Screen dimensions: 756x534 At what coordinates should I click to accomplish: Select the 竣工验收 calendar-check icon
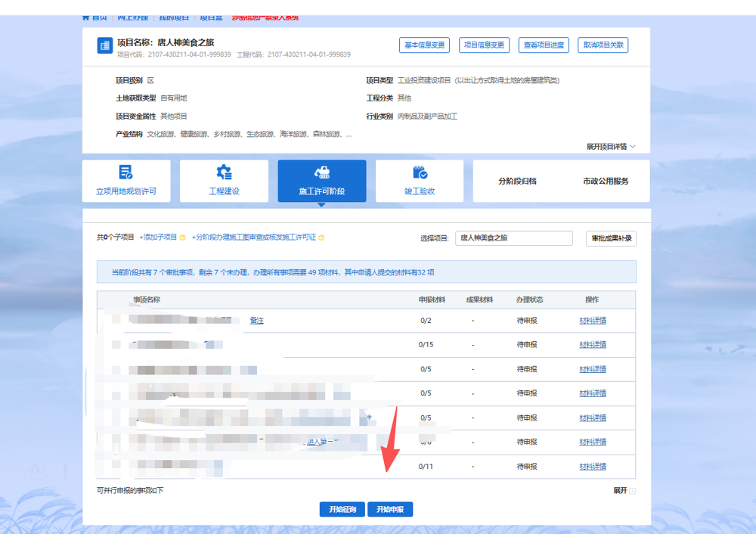[420, 172]
